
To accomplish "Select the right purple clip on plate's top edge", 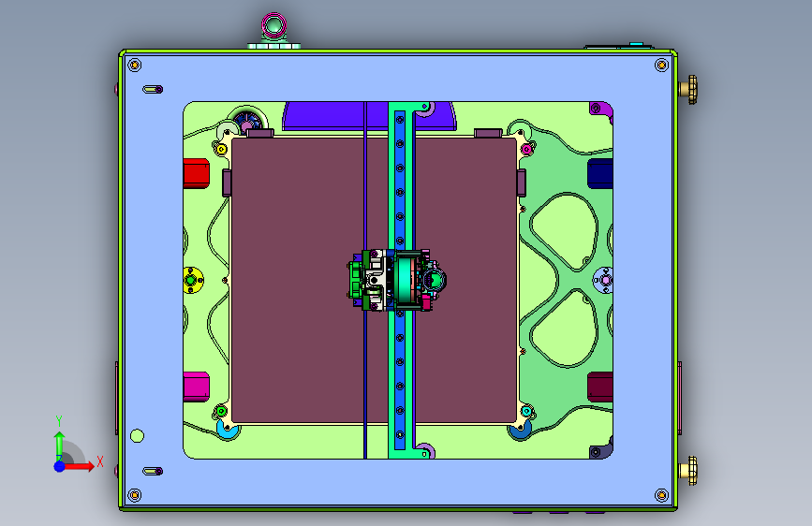I will coord(488,133).
